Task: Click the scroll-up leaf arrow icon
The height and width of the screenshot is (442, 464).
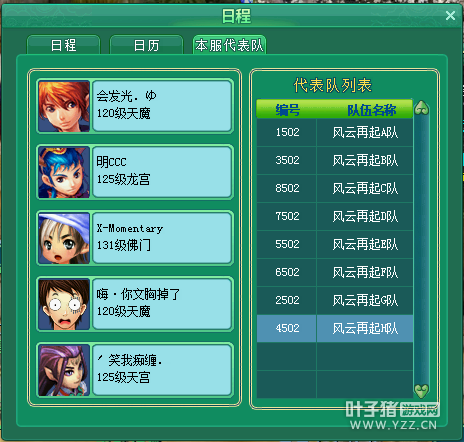Action: [x=421, y=108]
